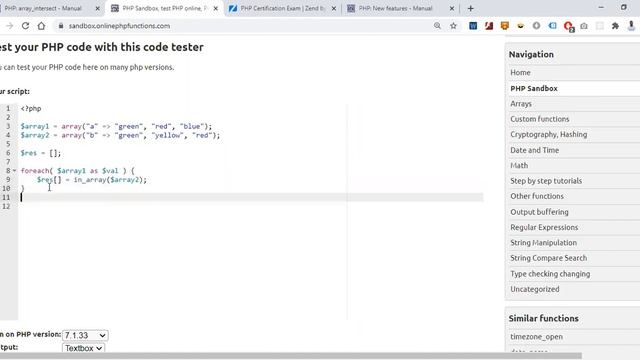Open String Compare Search link

pos(549,258)
